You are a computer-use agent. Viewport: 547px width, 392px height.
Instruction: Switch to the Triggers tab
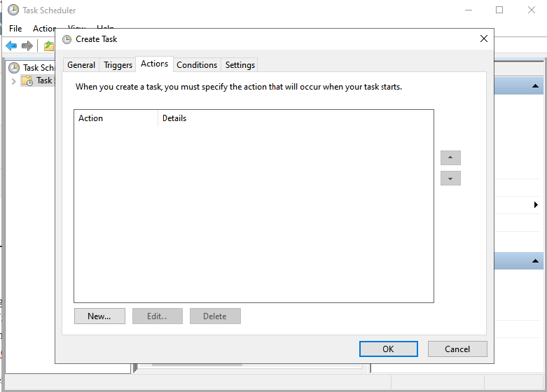tap(118, 65)
